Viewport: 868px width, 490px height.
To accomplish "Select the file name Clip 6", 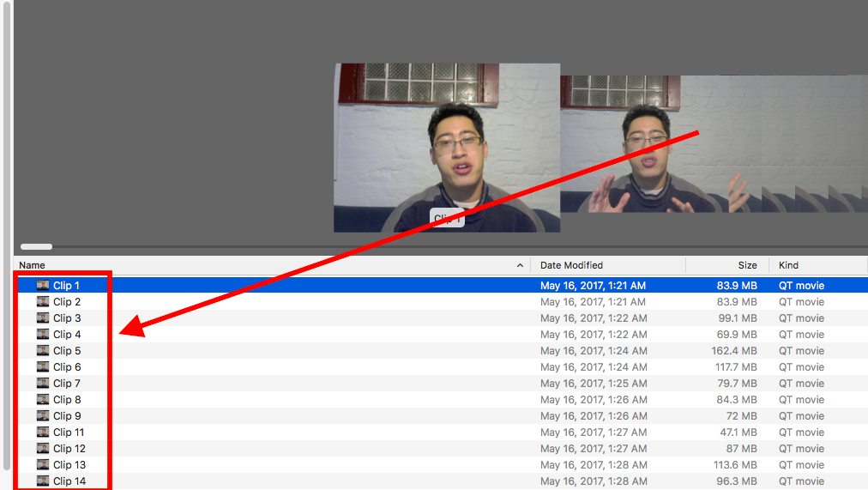I will click(x=67, y=366).
